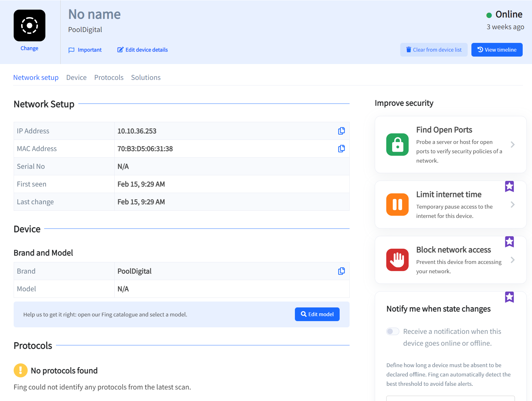The height and width of the screenshot is (401, 532).
Task: Click the 3 weeks ago timestamp
Action: (x=505, y=27)
